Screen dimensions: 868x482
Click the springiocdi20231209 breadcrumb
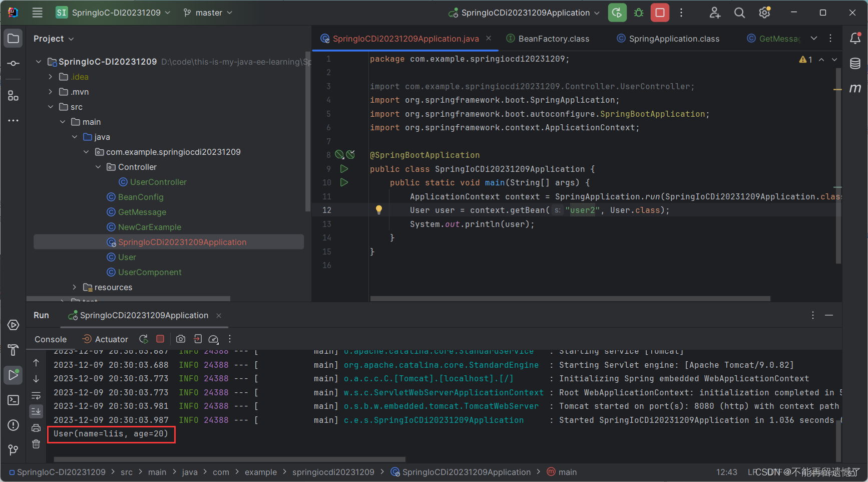click(x=333, y=472)
